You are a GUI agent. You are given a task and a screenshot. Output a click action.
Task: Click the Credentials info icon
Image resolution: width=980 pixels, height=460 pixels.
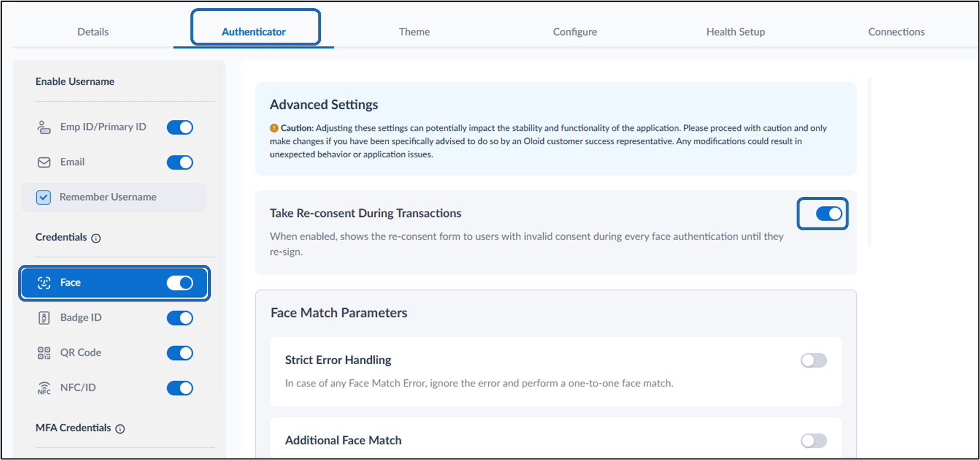click(96, 238)
